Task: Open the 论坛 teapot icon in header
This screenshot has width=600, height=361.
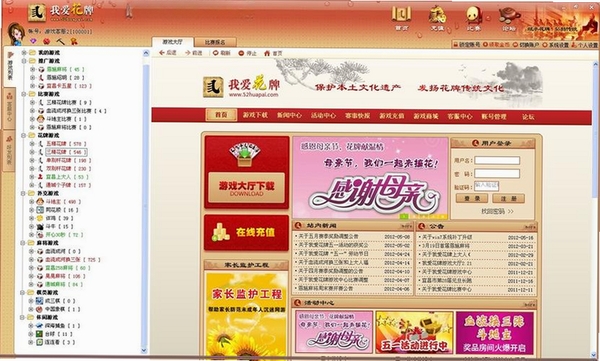Action: click(x=509, y=18)
